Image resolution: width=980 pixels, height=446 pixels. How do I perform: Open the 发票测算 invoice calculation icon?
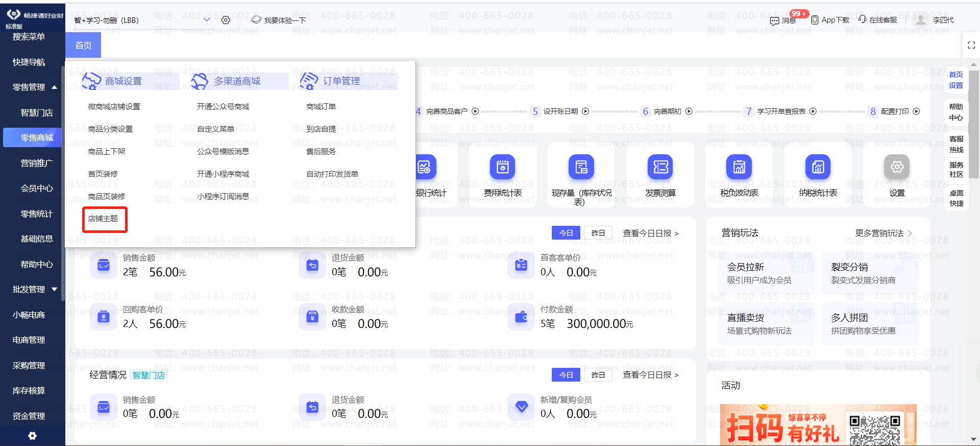(660, 167)
